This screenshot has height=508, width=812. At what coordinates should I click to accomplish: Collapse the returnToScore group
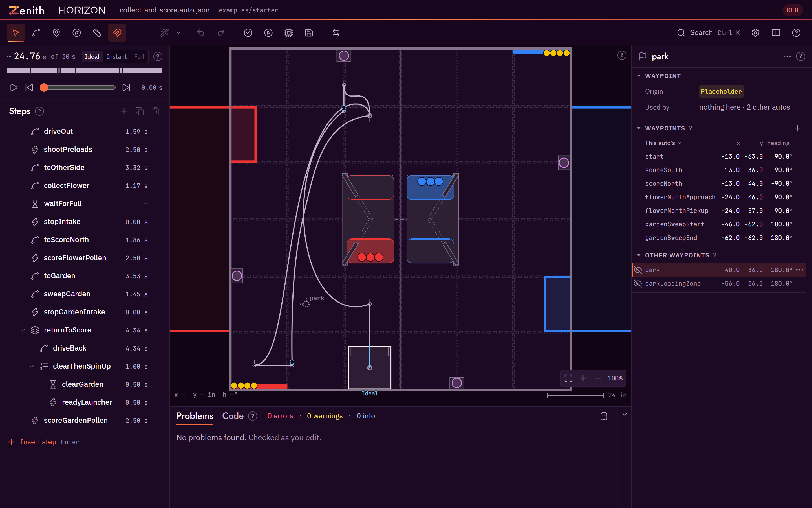pos(23,330)
